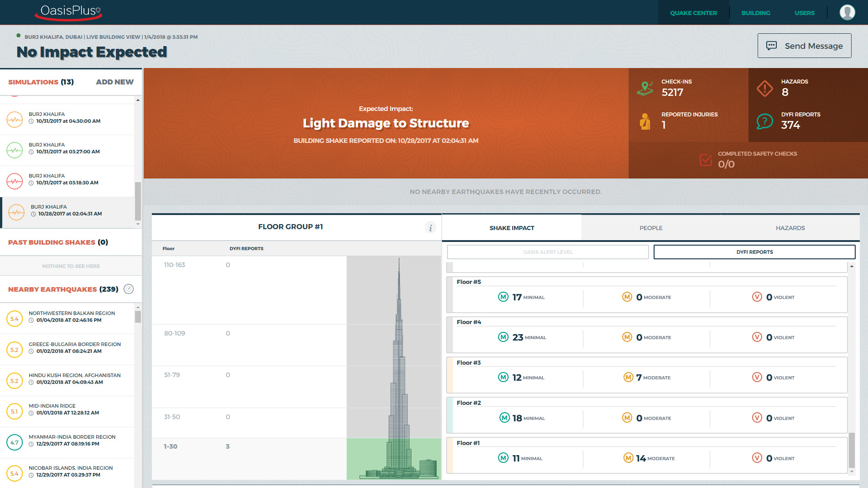Click the Check-ins map pin icon
This screenshot has width=868, height=488.
645,88
